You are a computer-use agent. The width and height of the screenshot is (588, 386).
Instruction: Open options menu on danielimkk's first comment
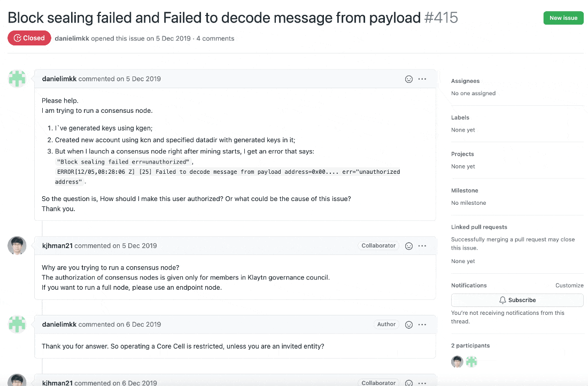[x=422, y=79]
